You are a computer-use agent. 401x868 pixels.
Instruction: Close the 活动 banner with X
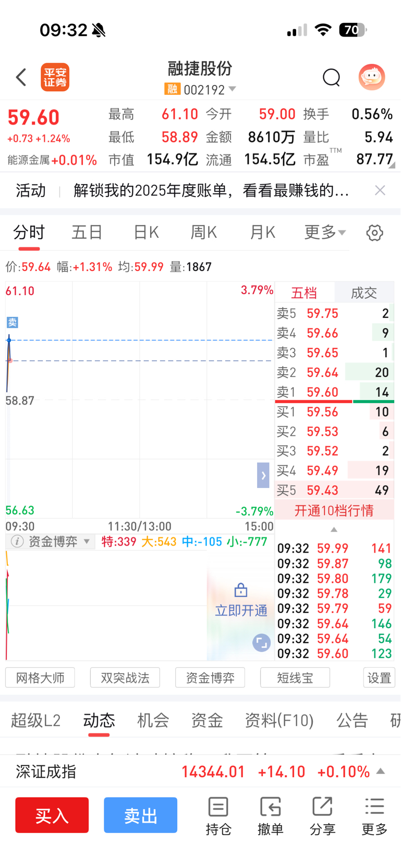pos(380,190)
